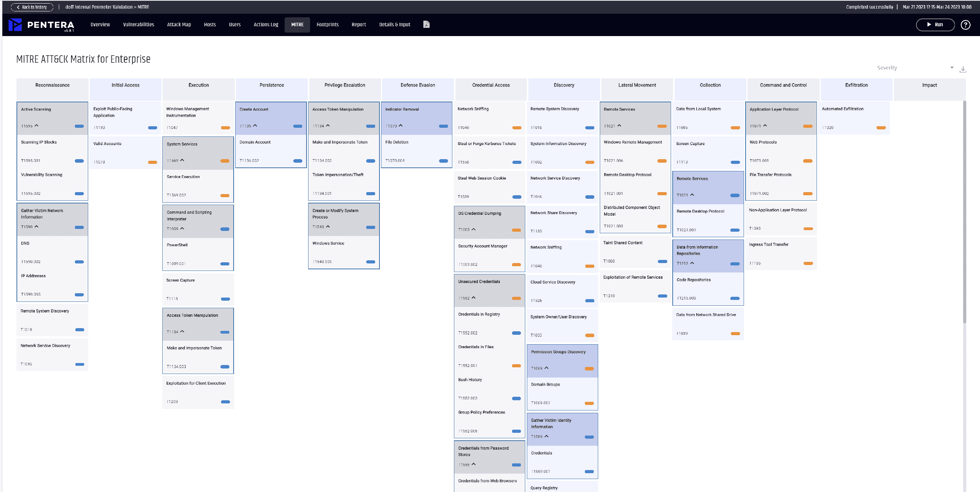The image size is (980, 492).
Task: Collapse System Services T1569 chevron
Action: (x=182, y=160)
